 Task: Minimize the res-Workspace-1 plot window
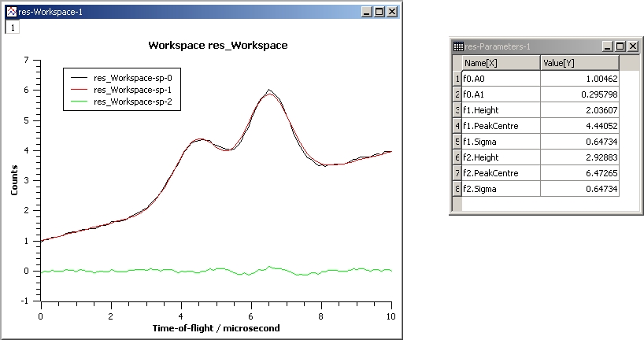(368, 13)
